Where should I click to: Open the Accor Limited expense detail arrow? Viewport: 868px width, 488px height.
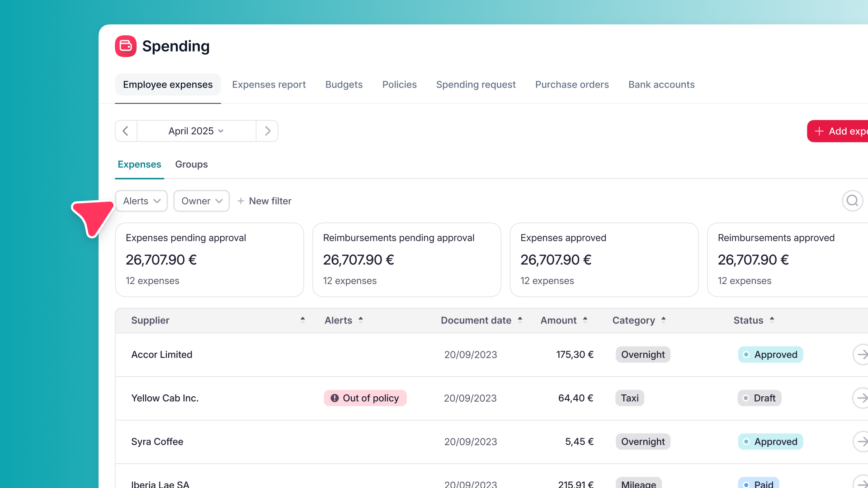coord(862,355)
